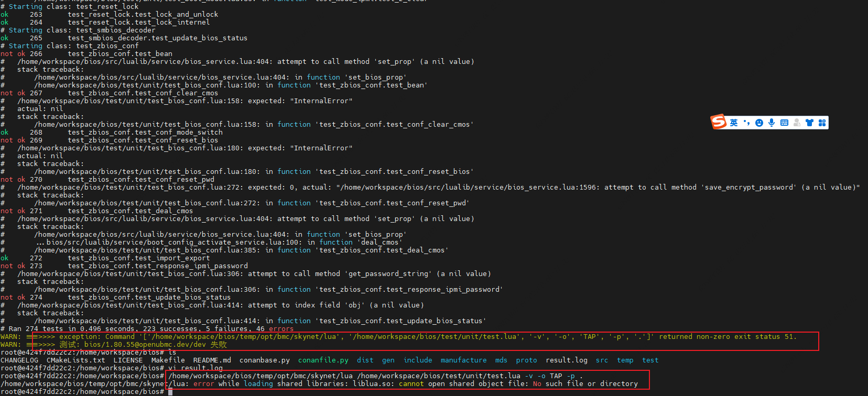Click the Sogou input method logo
The width and height of the screenshot is (868, 396).
(x=719, y=122)
